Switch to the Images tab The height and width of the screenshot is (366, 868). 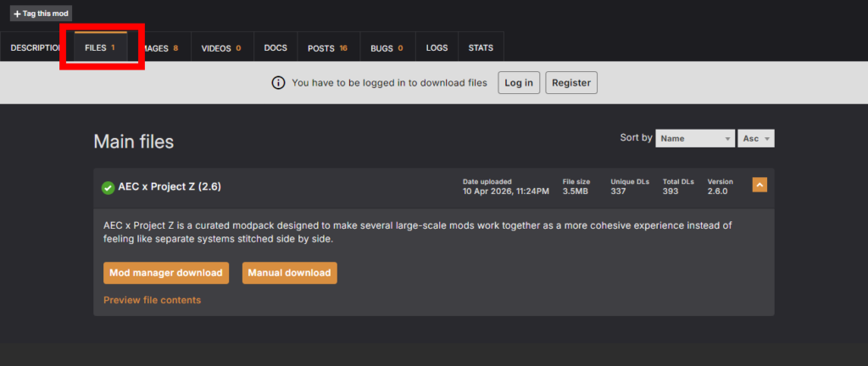point(161,48)
